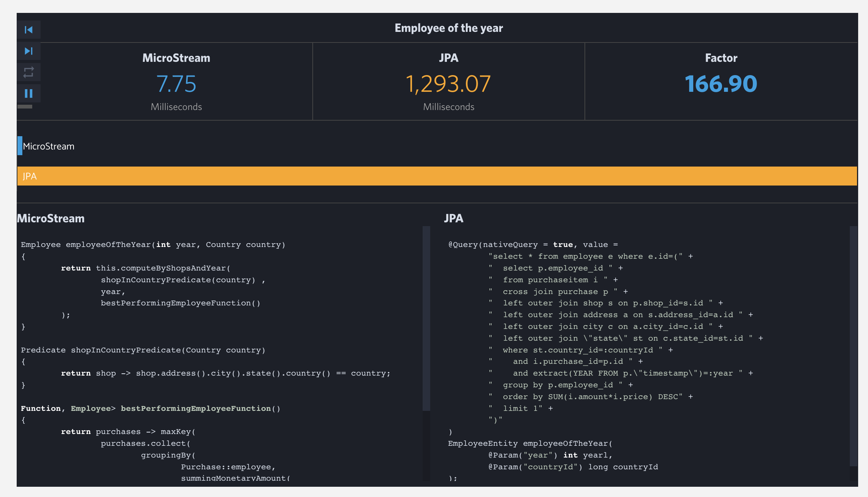Toggle the repeat loop icon
The width and height of the screenshot is (868, 497).
click(29, 72)
